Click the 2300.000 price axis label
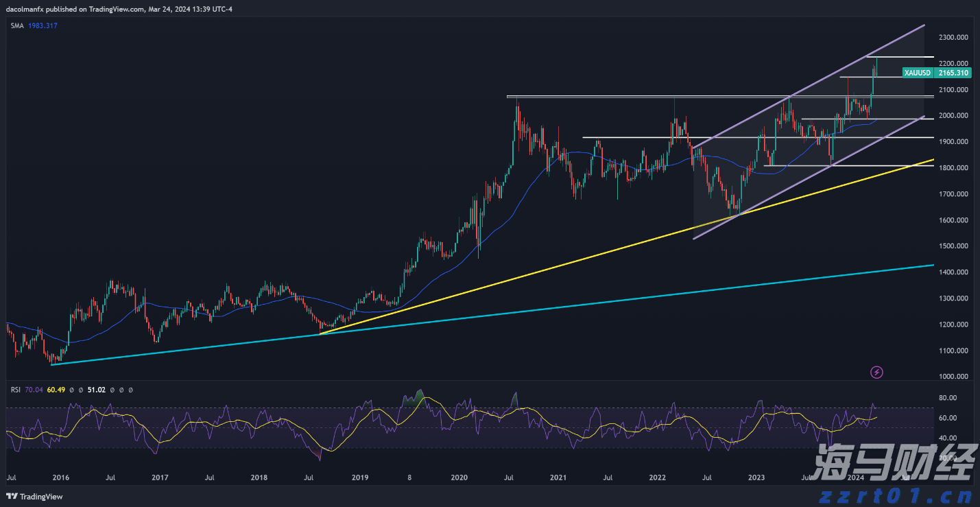 point(954,37)
